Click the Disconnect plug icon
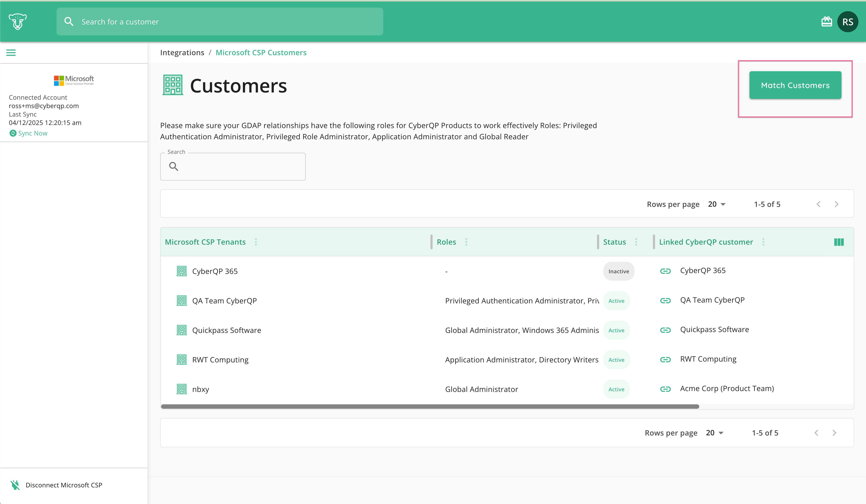Screen dimensions: 866x504 (15, 485)
